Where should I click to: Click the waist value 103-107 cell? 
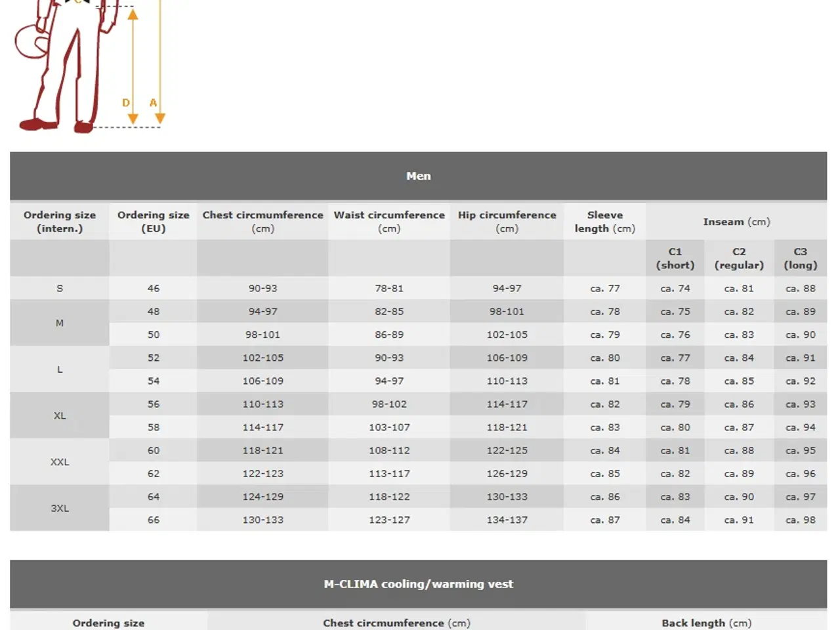389,427
